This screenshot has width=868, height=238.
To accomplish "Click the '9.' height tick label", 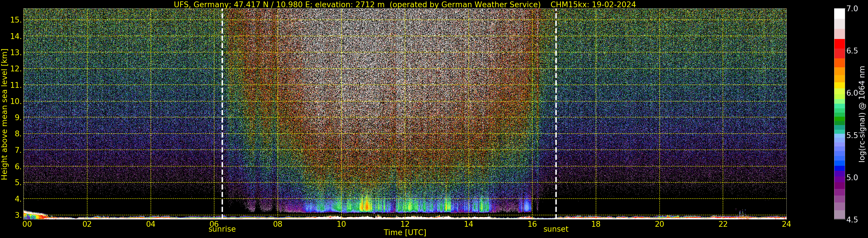I will click(x=18, y=118).
